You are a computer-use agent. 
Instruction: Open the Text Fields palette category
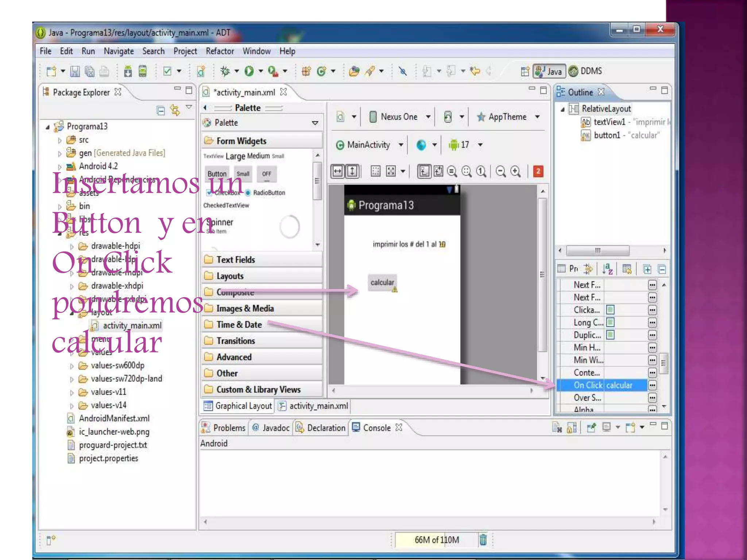point(262,260)
